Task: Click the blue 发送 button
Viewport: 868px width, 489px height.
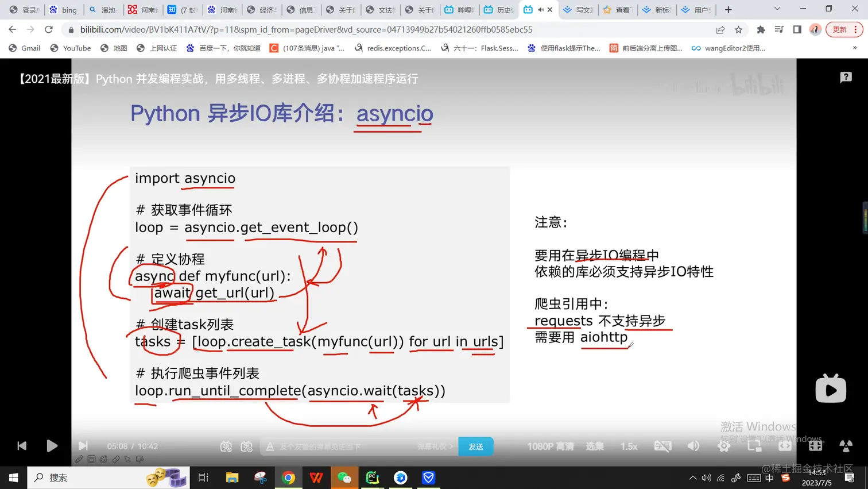Action: pos(476,446)
